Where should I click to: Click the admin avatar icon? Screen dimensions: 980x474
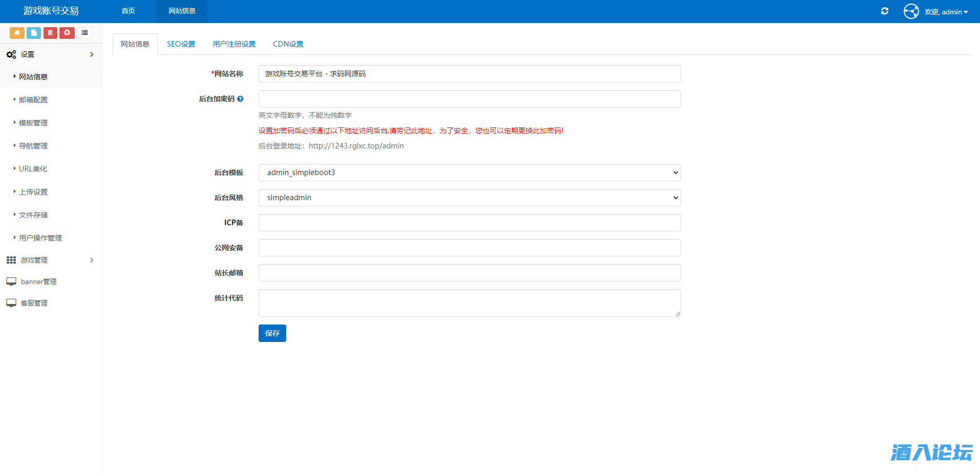click(911, 11)
